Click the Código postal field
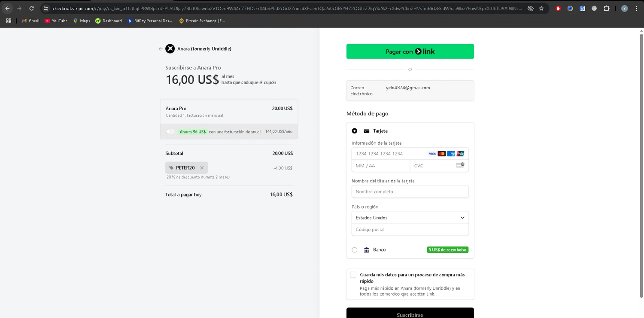644x318 pixels. (x=410, y=230)
